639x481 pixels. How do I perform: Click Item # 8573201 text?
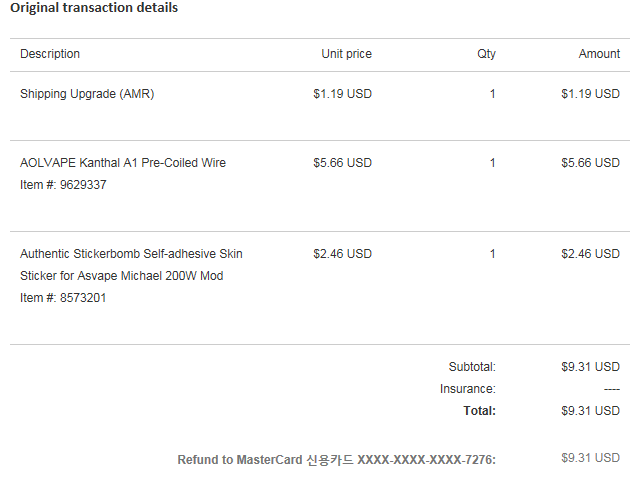(63, 298)
